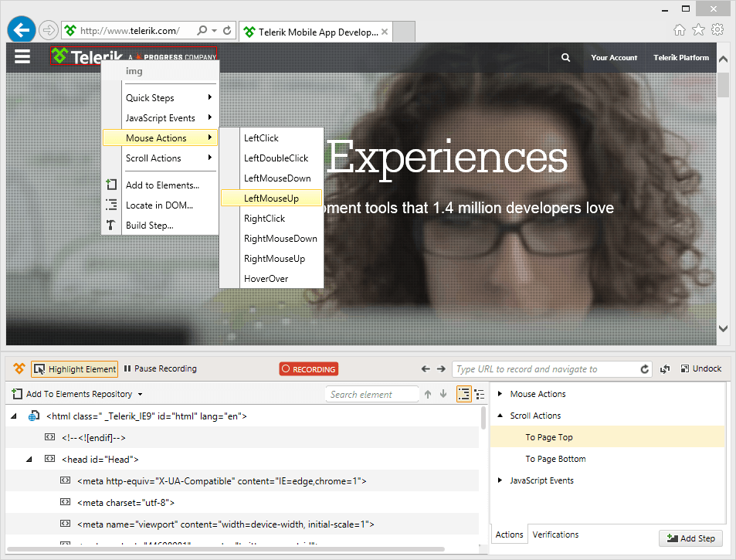Viewport: 736px width, 560px height.
Task: Choose RightMouseDown from submenu
Action: pos(273,239)
